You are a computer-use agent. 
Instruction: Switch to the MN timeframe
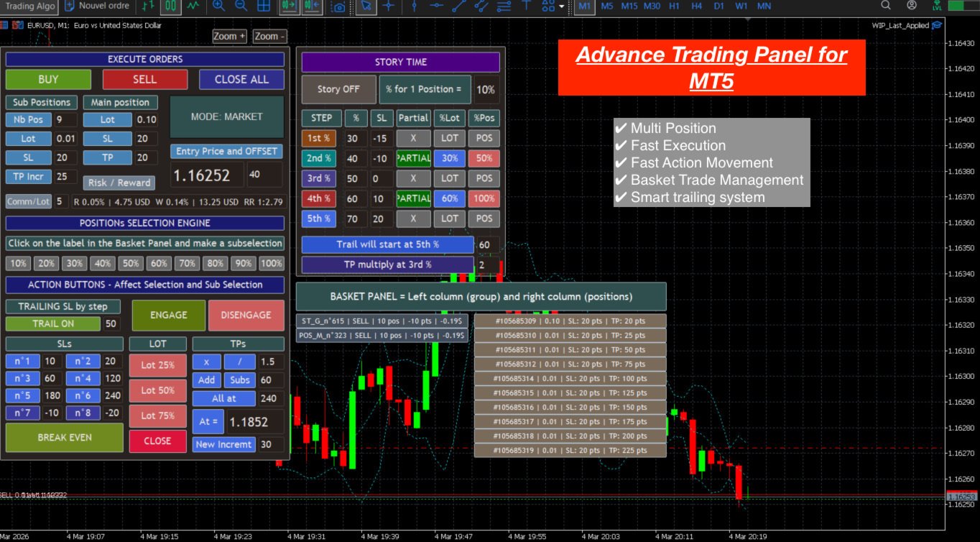[764, 6]
